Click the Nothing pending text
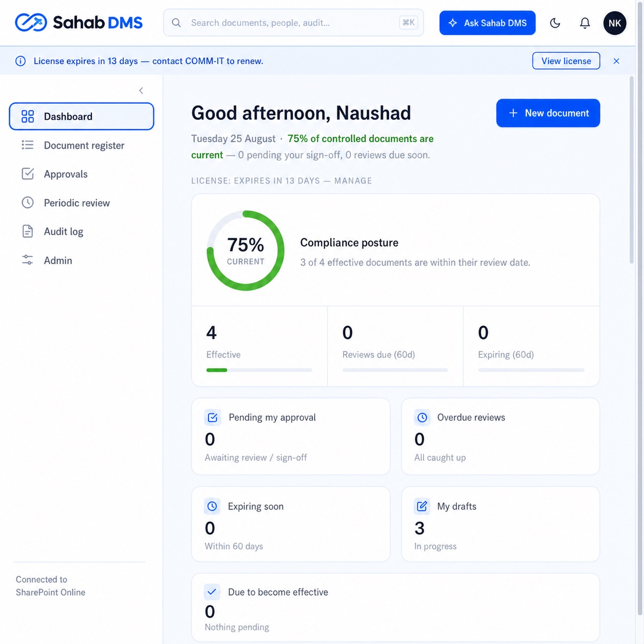The height and width of the screenshot is (644, 644). (237, 627)
